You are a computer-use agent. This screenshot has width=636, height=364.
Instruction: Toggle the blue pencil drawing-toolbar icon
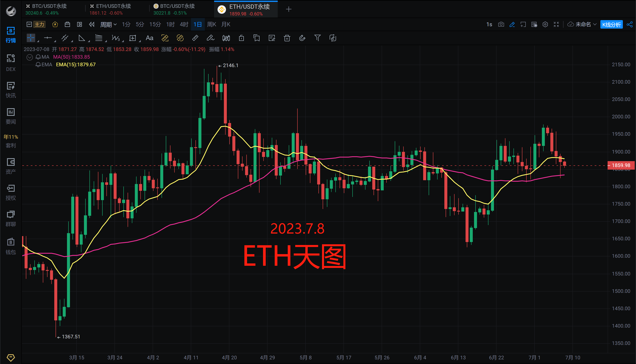[512, 24]
